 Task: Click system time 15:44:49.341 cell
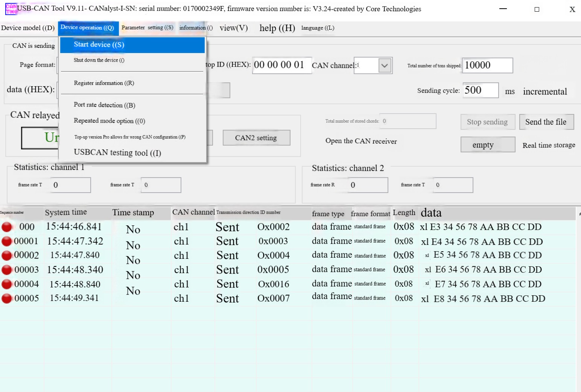(x=75, y=298)
